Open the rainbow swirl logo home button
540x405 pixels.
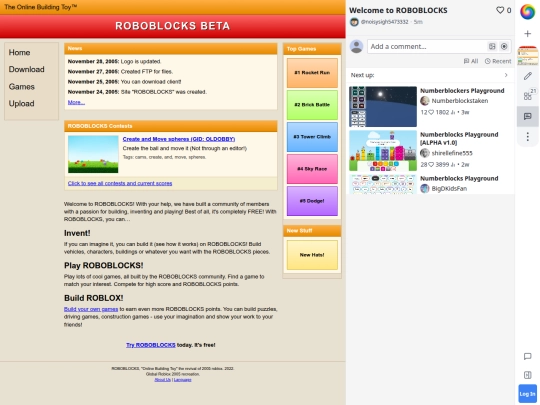tap(527, 12)
